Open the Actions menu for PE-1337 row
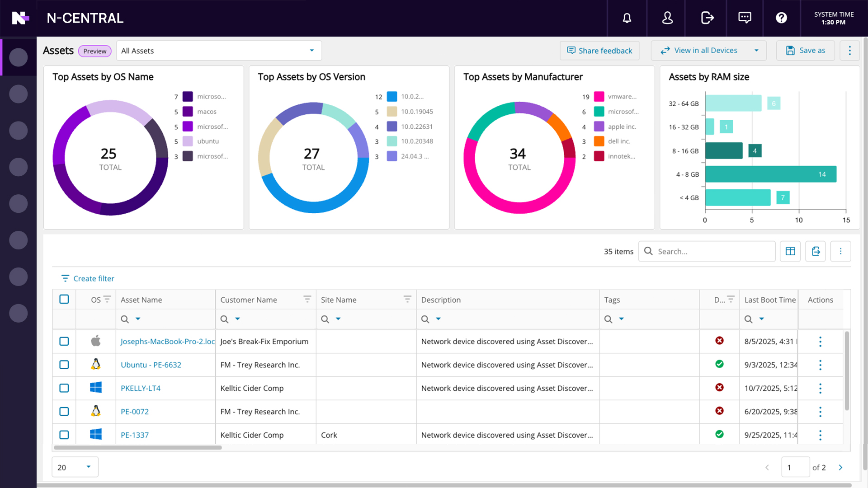 820,435
